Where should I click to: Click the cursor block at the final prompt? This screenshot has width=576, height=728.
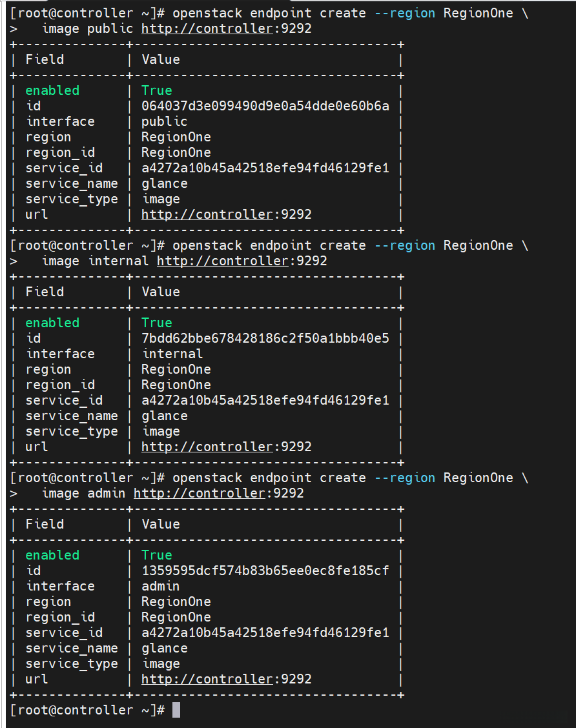[x=176, y=710]
